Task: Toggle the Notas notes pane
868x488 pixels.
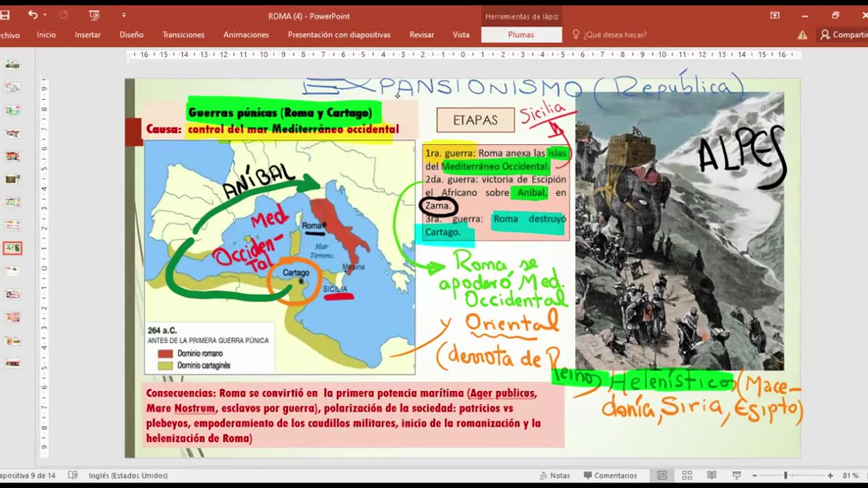Action: point(555,475)
